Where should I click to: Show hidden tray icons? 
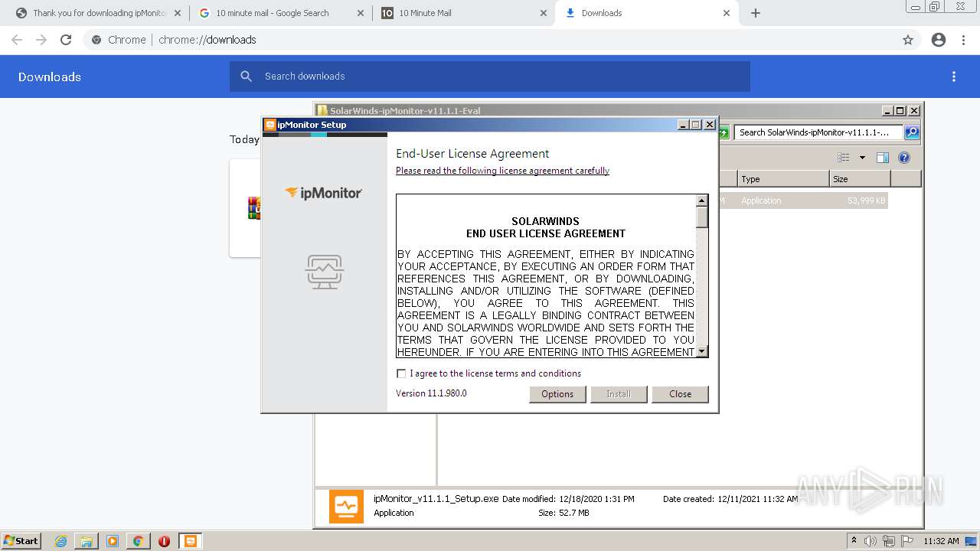tap(854, 541)
